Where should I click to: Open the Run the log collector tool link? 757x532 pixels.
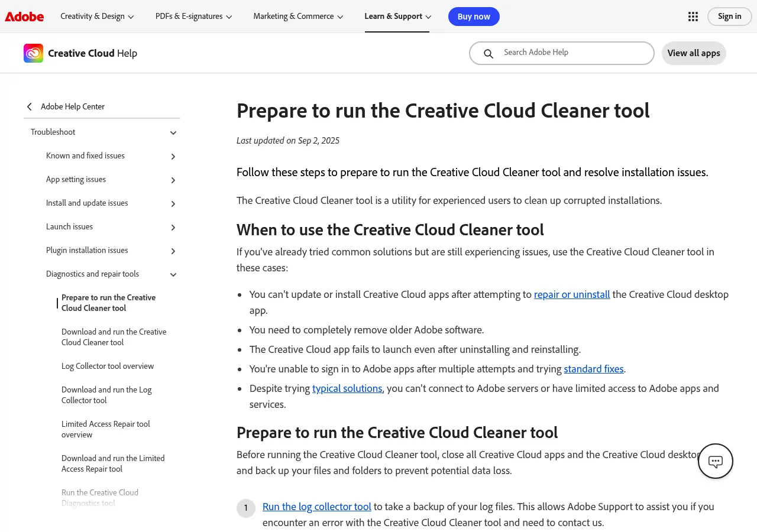pyautogui.click(x=317, y=507)
